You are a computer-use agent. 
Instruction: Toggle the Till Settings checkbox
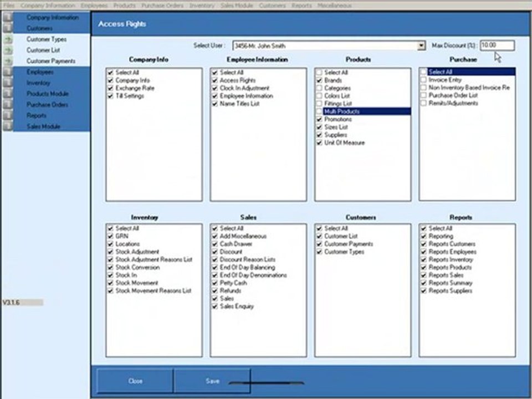pos(110,96)
